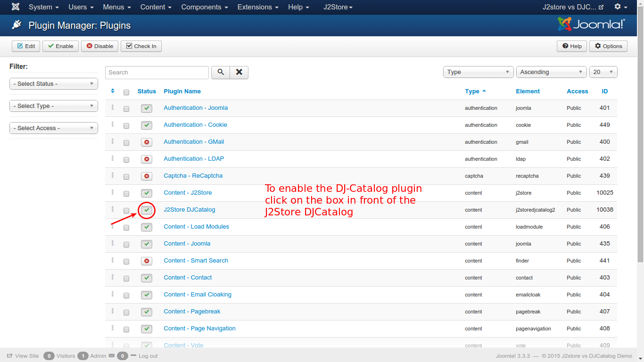Viewport: 644px width, 362px height.
Task: Toggle status icon of Content - Contact
Action: click(x=147, y=278)
